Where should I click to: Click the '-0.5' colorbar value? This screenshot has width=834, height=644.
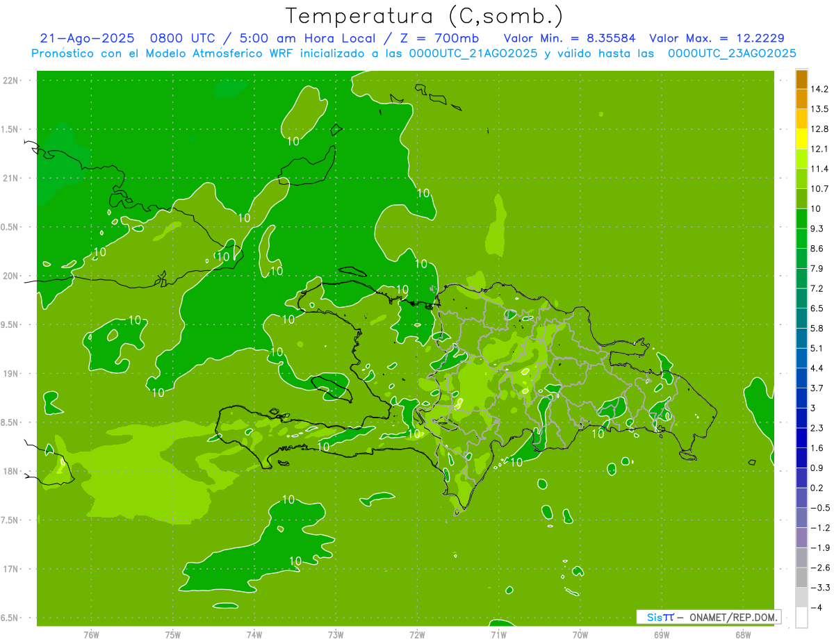819,508
